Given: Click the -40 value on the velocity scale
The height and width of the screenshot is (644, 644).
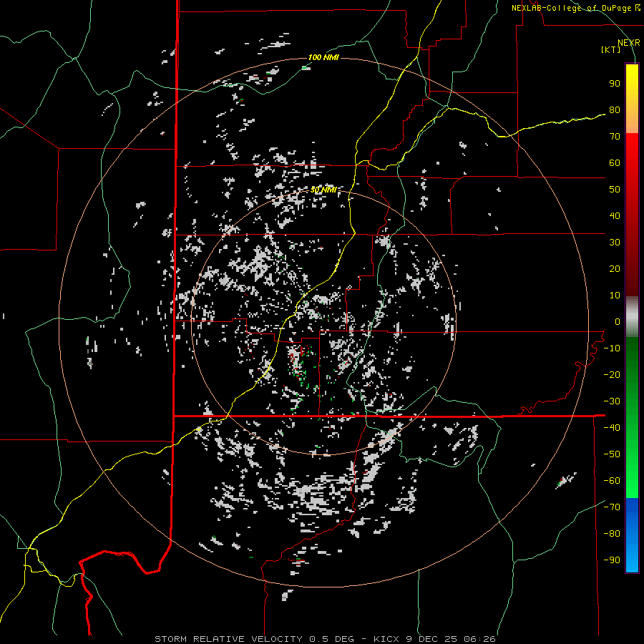Looking at the screenshot, I should pyautogui.click(x=612, y=428).
